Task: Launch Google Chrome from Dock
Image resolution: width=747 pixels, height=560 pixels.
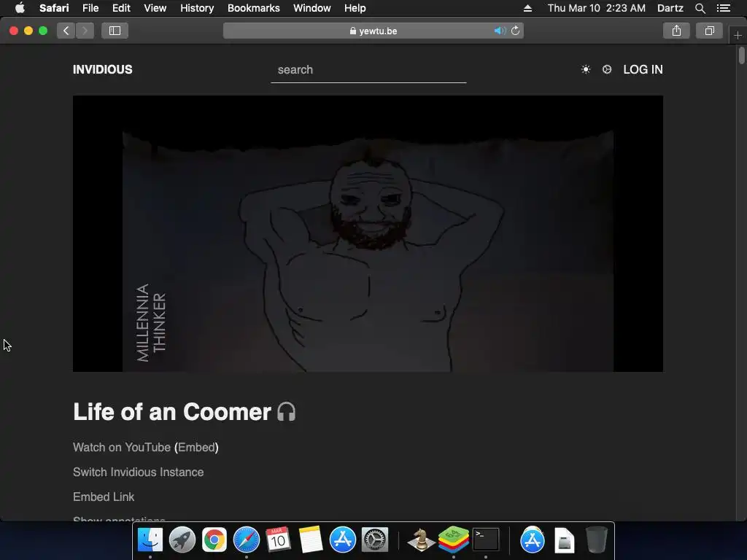Action: pos(214,540)
